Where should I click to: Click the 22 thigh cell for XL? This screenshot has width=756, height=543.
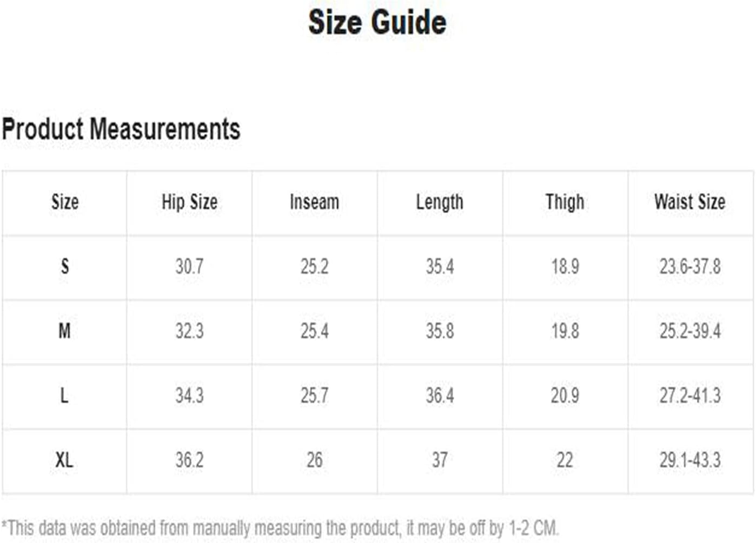tap(565, 460)
